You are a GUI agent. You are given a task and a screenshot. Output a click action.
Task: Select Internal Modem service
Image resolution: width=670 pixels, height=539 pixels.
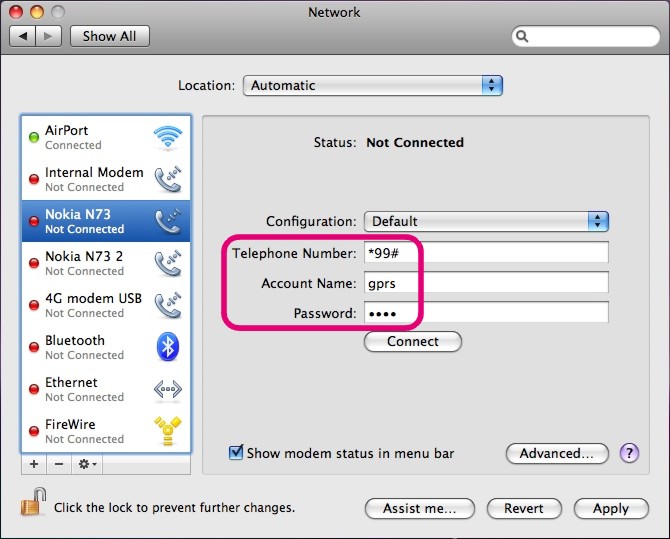[106, 179]
